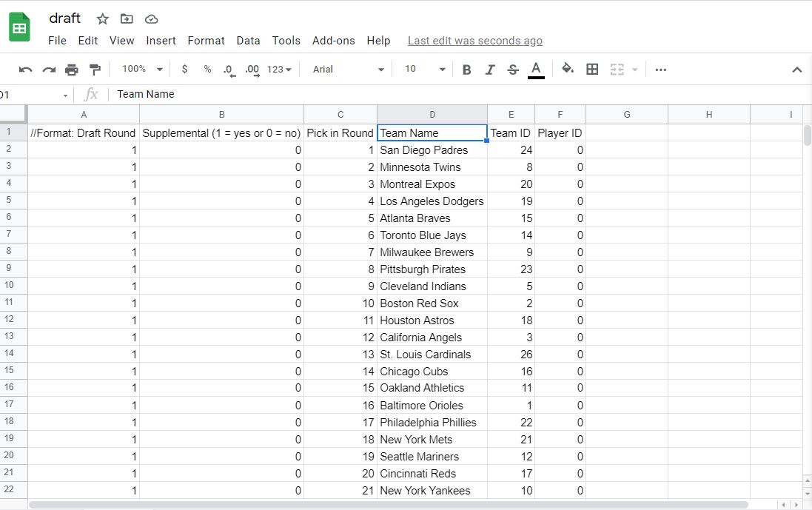Select the San Diego Padres cell
Viewport: 812px width, 510px height.
[432, 150]
